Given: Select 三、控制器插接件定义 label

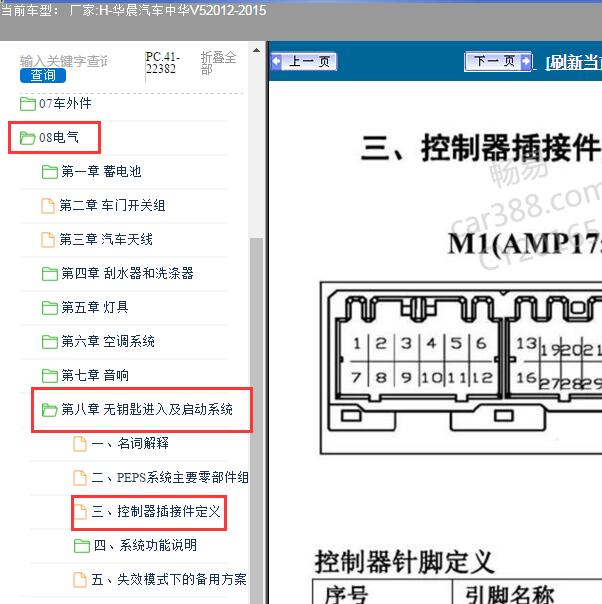Looking at the screenshot, I should pyautogui.click(x=156, y=512).
